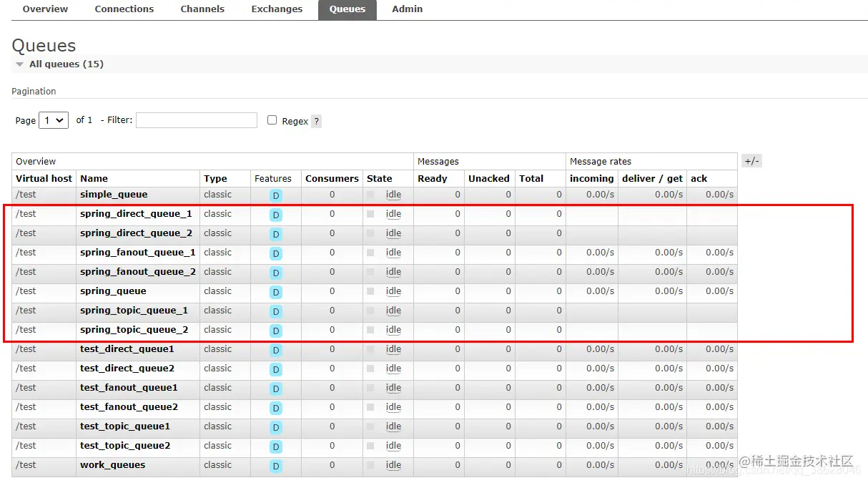This screenshot has width=868, height=483.
Task: Click the D badge for test_direct_queue1
Action: 276,350
